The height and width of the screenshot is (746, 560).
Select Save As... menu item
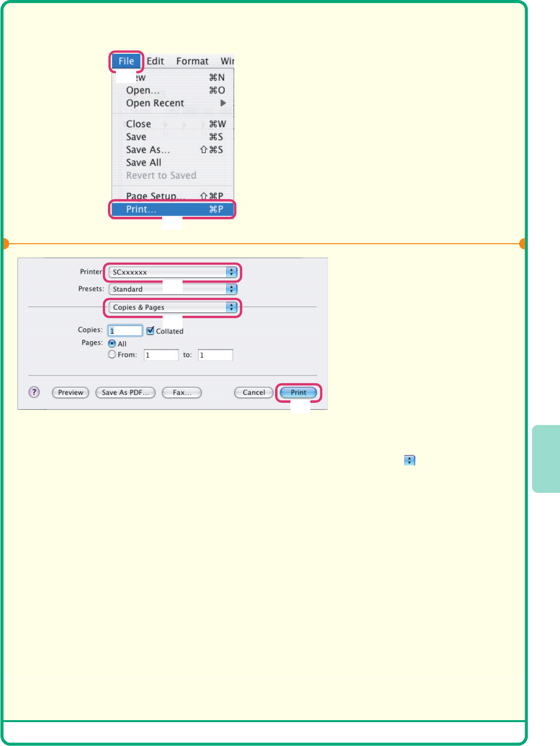tap(148, 150)
